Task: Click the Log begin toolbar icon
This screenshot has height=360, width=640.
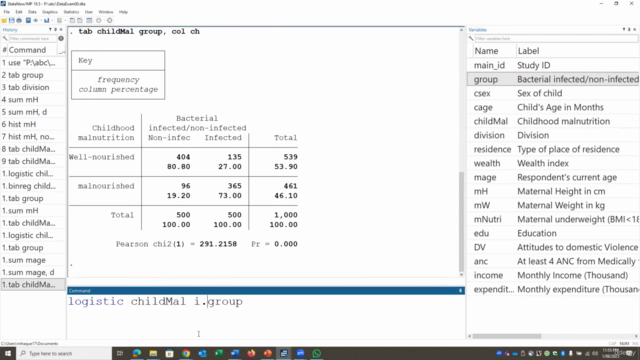Action: (28, 20)
